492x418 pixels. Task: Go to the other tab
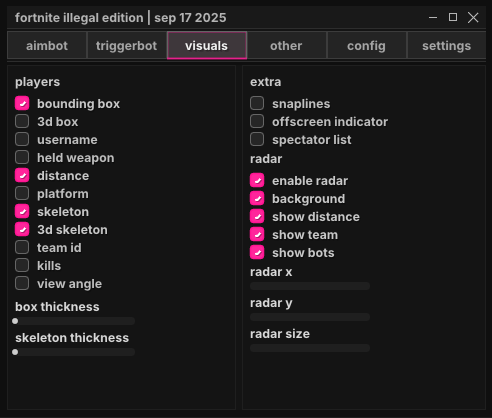(x=286, y=46)
